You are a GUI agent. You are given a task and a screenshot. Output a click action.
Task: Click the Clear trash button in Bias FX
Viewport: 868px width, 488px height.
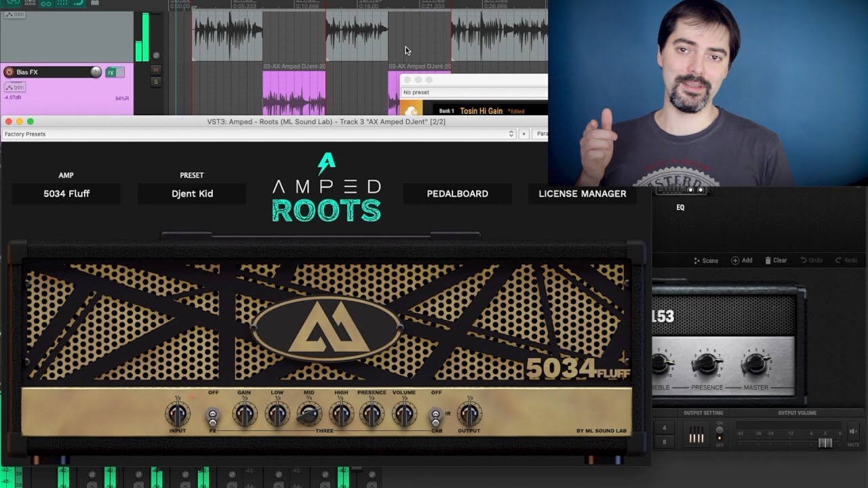click(776, 260)
